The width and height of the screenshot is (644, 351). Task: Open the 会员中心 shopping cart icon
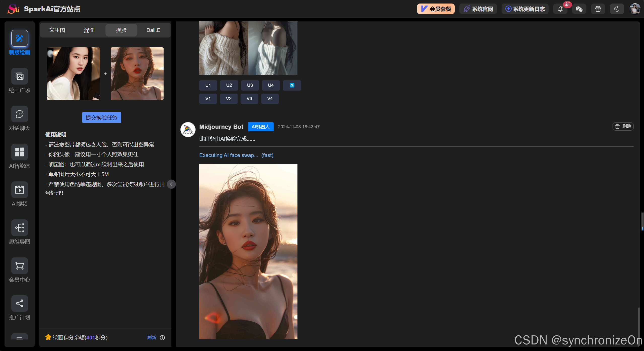pyautogui.click(x=19, y=266)
